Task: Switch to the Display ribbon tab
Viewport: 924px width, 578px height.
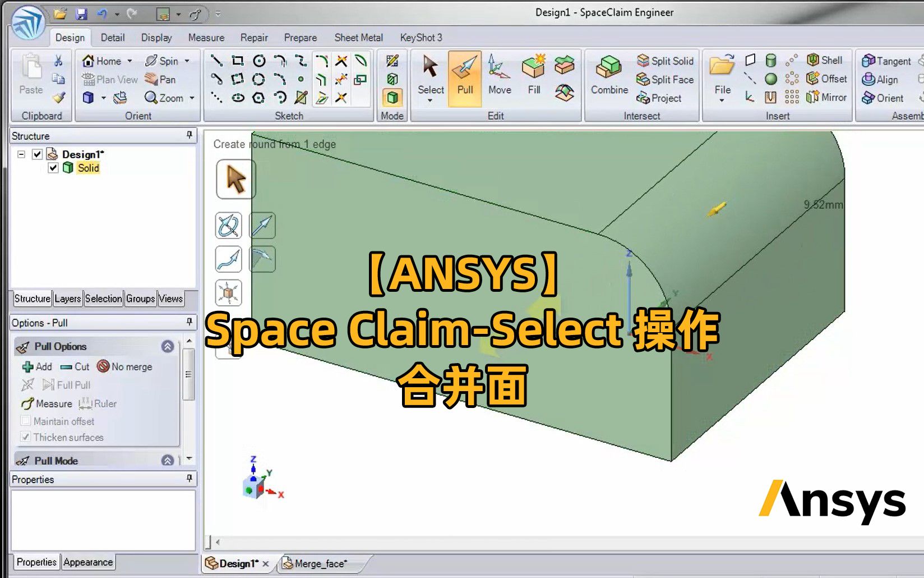Action: pyautogui.click(x=156, y=38)
